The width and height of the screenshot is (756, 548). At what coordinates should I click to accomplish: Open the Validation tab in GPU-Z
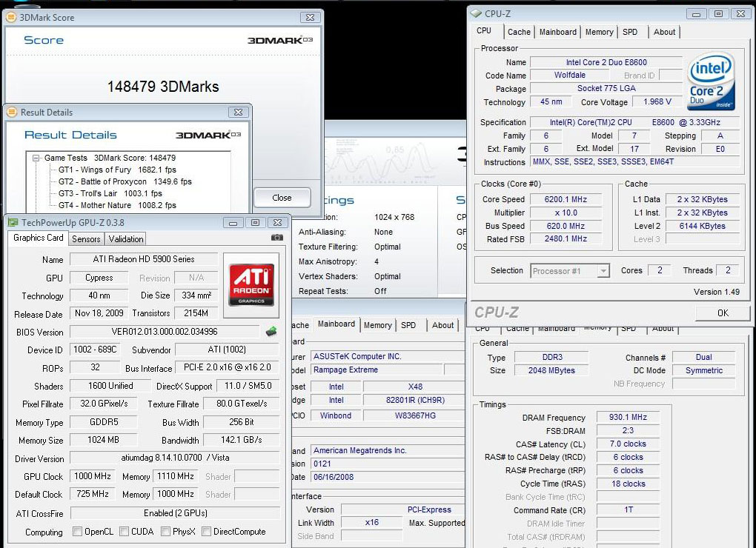pos(125,239)
